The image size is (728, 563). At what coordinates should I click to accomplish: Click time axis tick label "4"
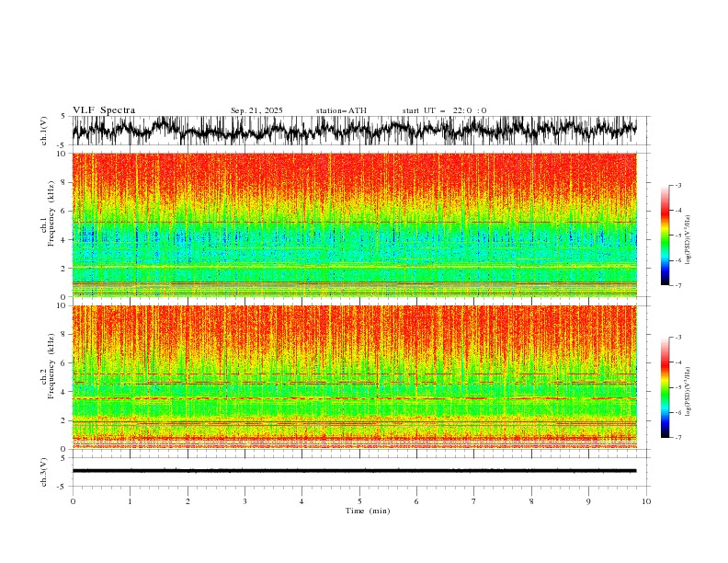coord(301,501)
